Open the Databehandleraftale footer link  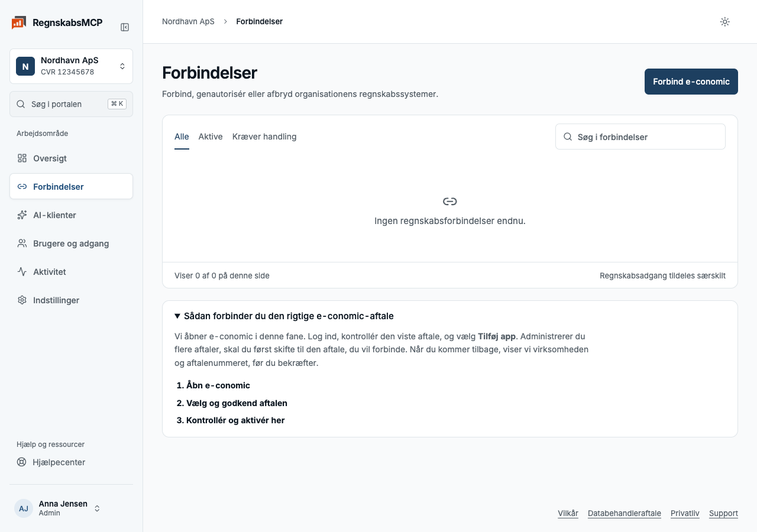(625, 513)
